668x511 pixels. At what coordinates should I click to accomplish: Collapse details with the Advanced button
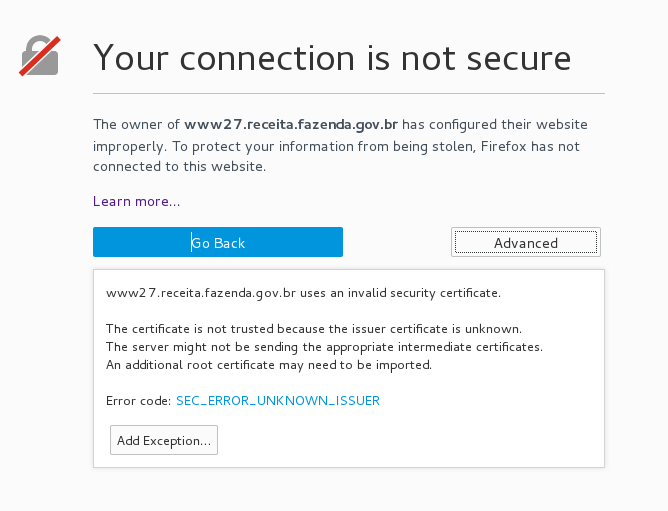[526, 242]
